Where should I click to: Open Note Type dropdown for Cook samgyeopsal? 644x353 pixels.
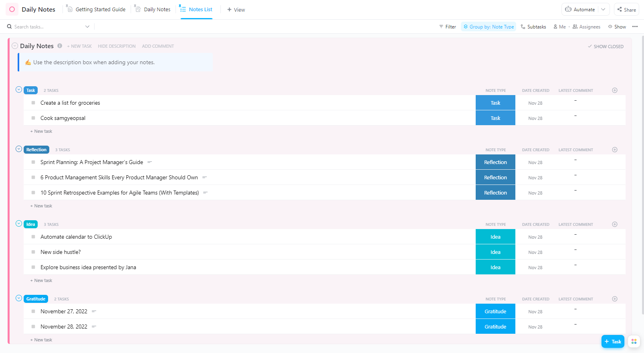click(495, 118)
